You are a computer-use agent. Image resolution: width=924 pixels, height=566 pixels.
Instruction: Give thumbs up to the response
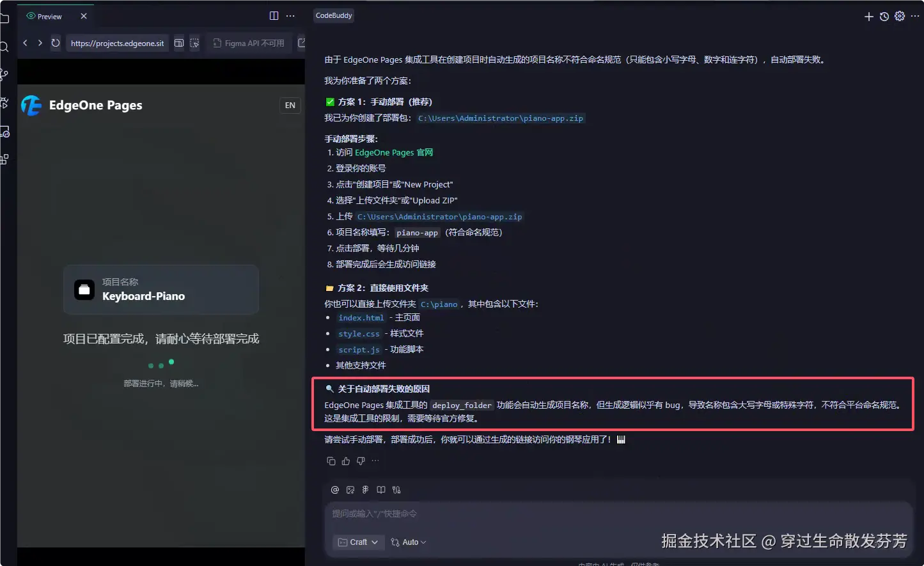346,460
